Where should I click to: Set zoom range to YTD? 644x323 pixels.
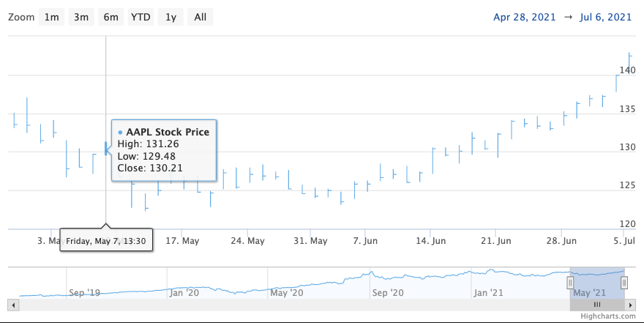pos(141,17)
